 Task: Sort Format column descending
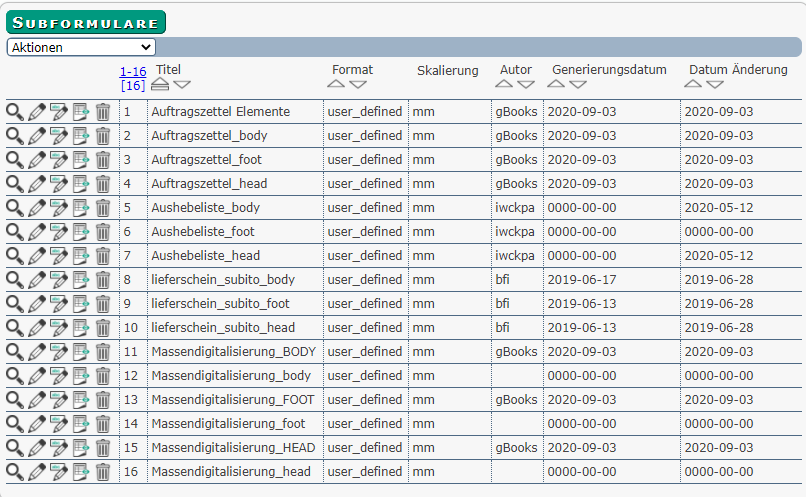click(x=358, y=84)
